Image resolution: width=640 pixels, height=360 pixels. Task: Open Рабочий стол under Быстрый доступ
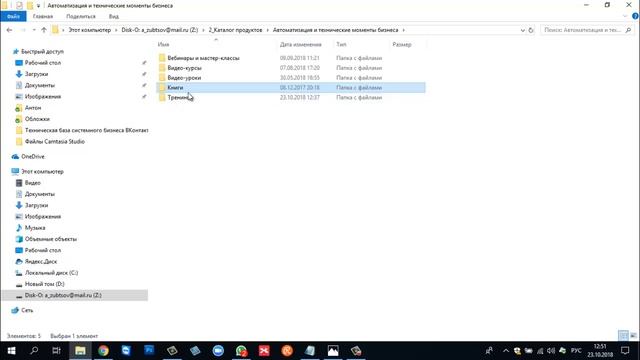click(x=42, y=63)
